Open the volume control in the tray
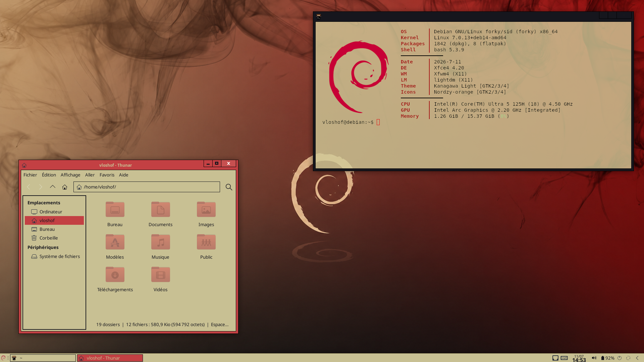 [594, 358]
